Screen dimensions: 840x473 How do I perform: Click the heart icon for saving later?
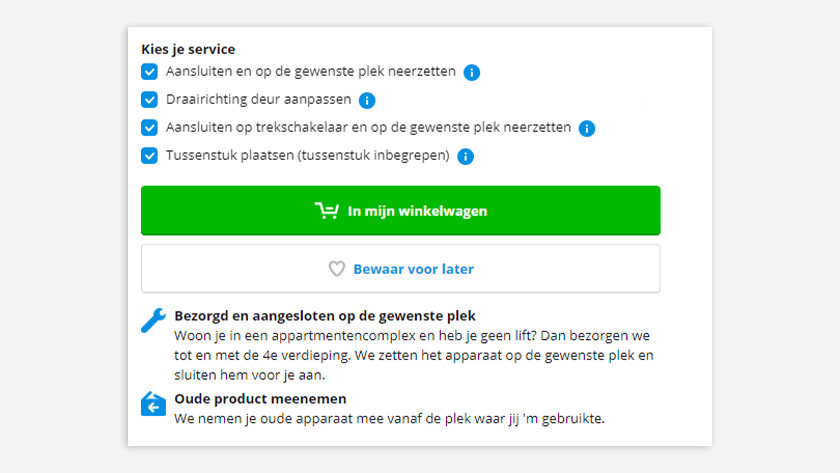click(x=337, y=268)
